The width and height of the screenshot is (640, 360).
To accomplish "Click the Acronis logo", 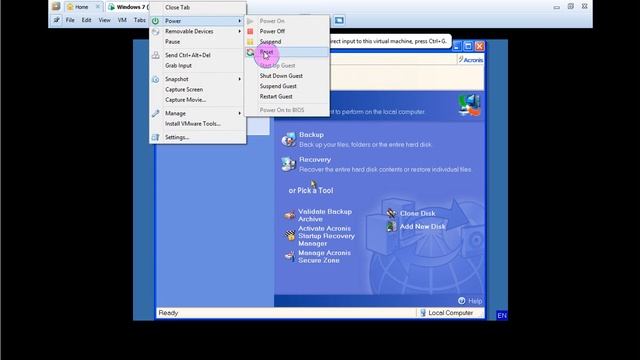I will click(x=470, y=60).
